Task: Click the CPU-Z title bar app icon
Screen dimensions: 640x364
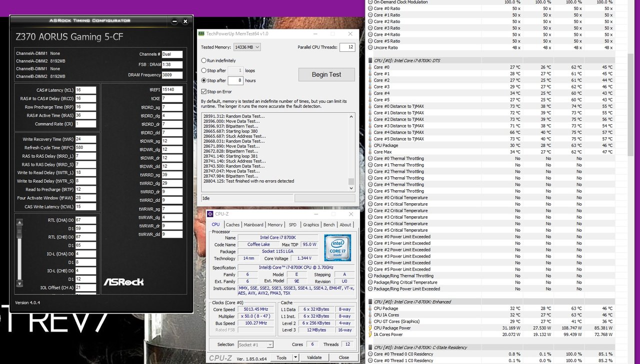Action: tap(210, 214)
